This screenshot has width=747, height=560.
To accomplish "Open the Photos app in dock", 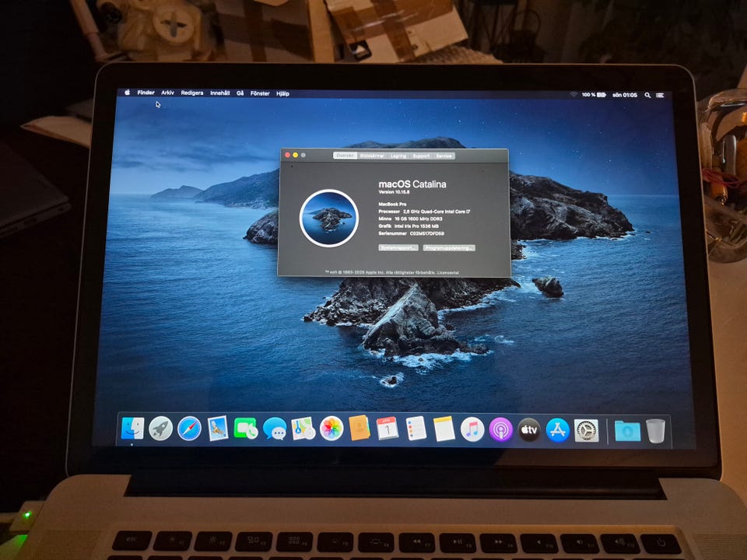I will [331, 428].
